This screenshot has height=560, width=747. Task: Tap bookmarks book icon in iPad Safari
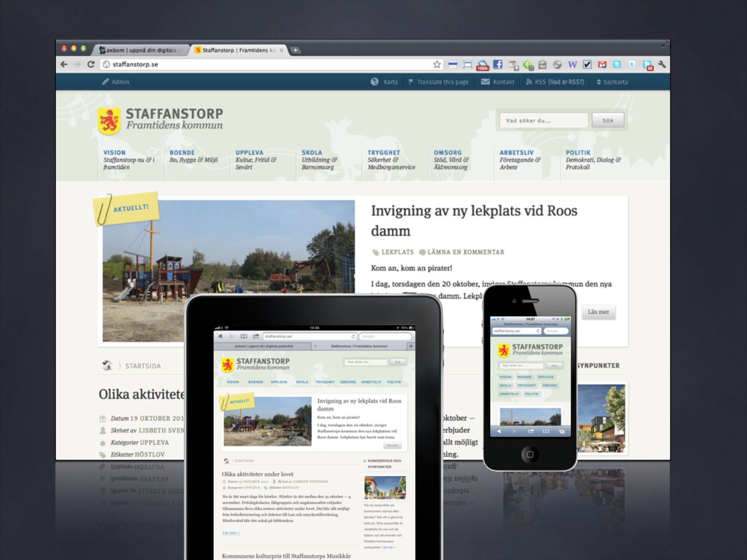pos(244,336)
